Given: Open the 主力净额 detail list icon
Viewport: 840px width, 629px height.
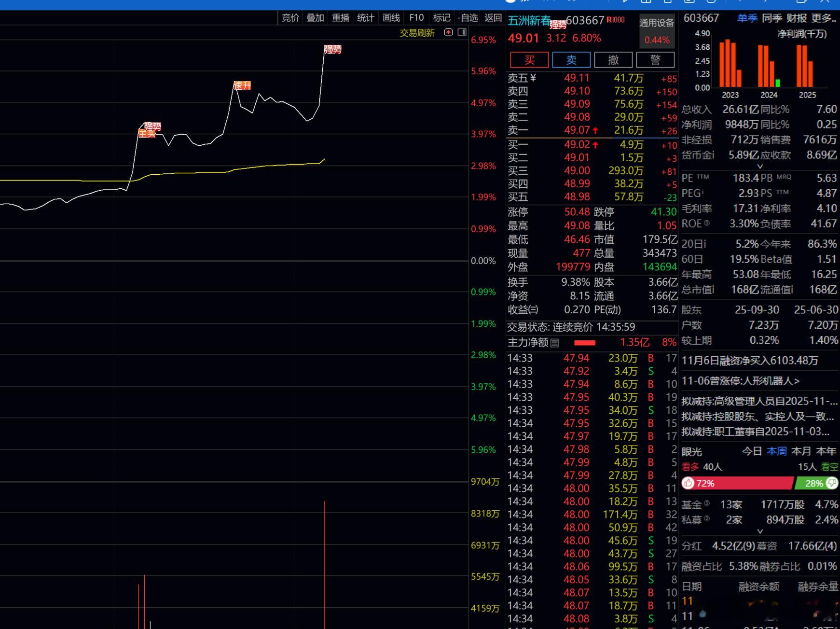Looking at the screenshot, I should click(555, 343).
